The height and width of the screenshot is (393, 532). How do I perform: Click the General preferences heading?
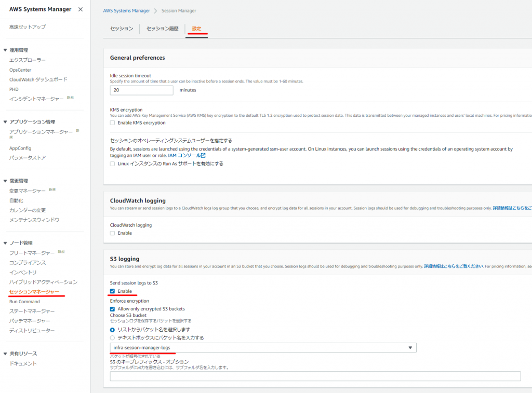[x=137, y=58]
